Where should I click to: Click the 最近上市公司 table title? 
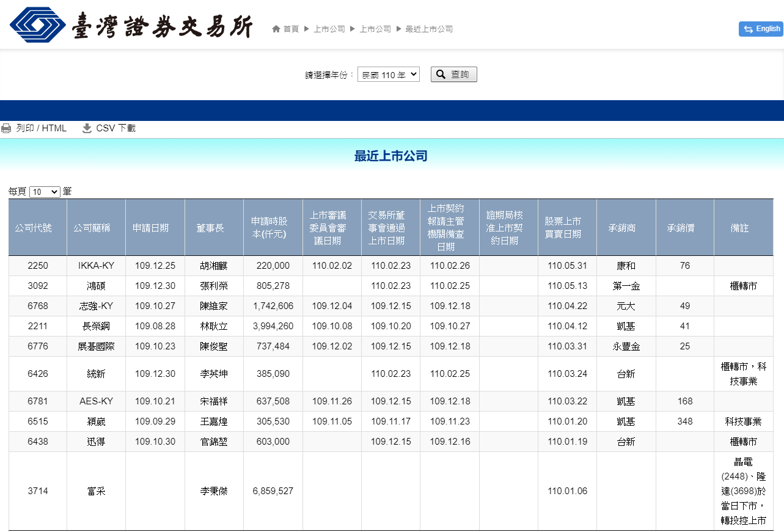click(x=391, y=156)
